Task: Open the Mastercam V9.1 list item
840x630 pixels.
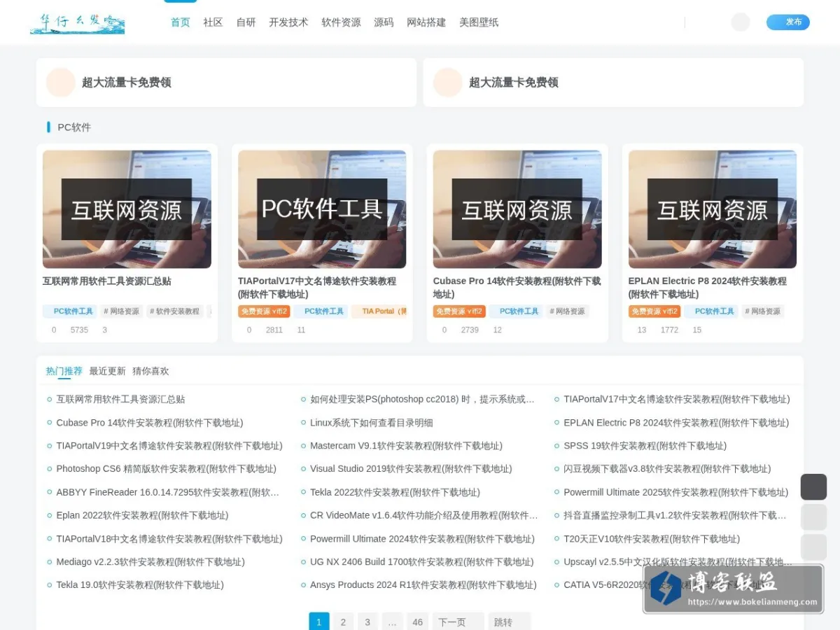Action: click(x=406, y=446)
